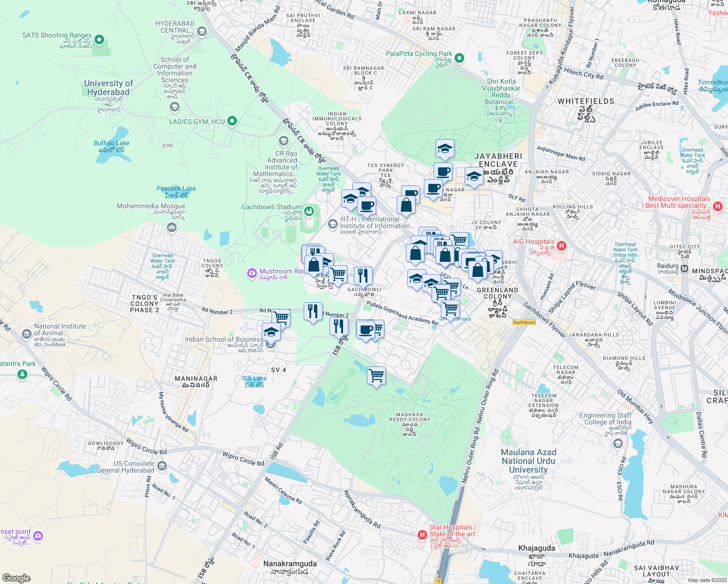
Task: Click the restaurant marker on ISB Road
Action: click(x=339, y=327)
